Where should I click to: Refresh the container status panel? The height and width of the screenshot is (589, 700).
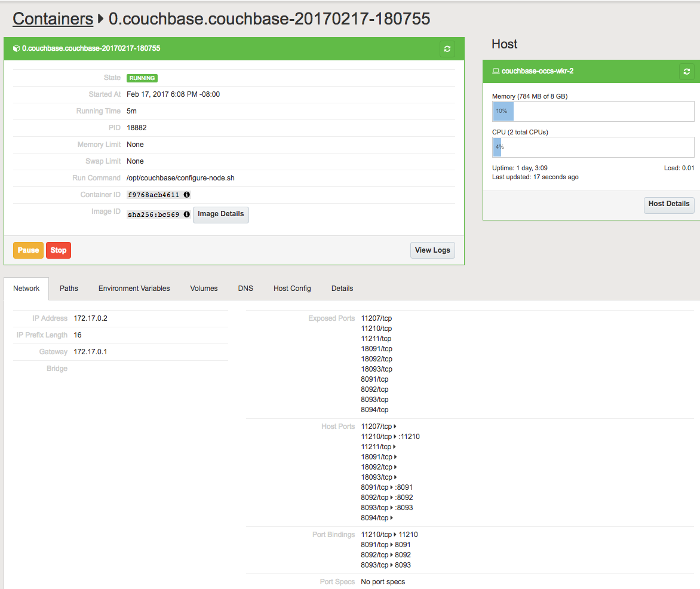447,48
